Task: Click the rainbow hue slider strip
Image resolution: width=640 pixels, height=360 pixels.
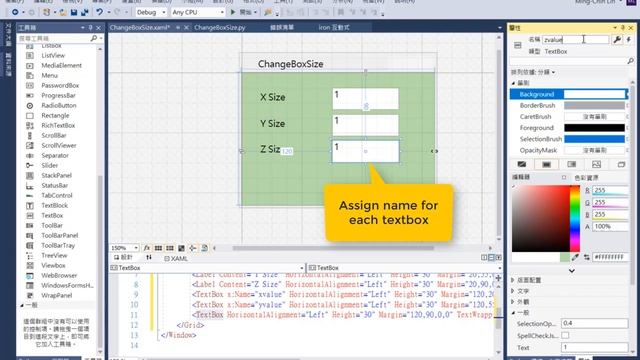Action: (575, 218)
